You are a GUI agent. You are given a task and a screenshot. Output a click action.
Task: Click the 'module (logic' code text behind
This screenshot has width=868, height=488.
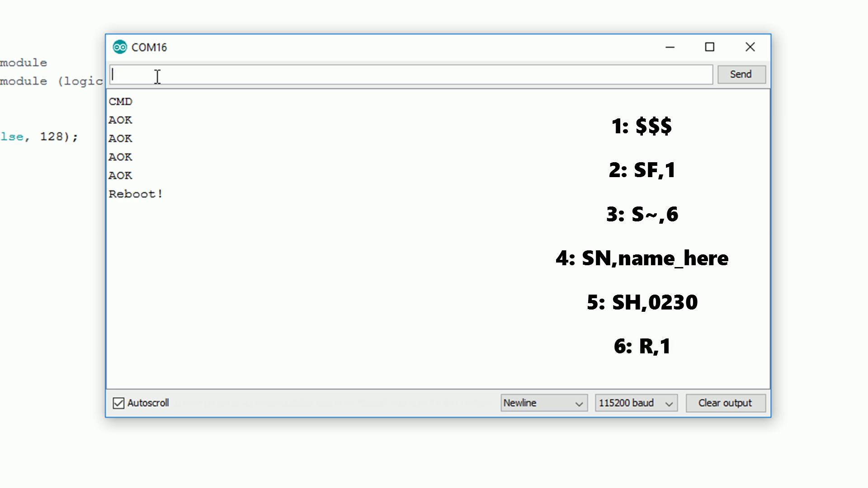[x=51, y=81]
